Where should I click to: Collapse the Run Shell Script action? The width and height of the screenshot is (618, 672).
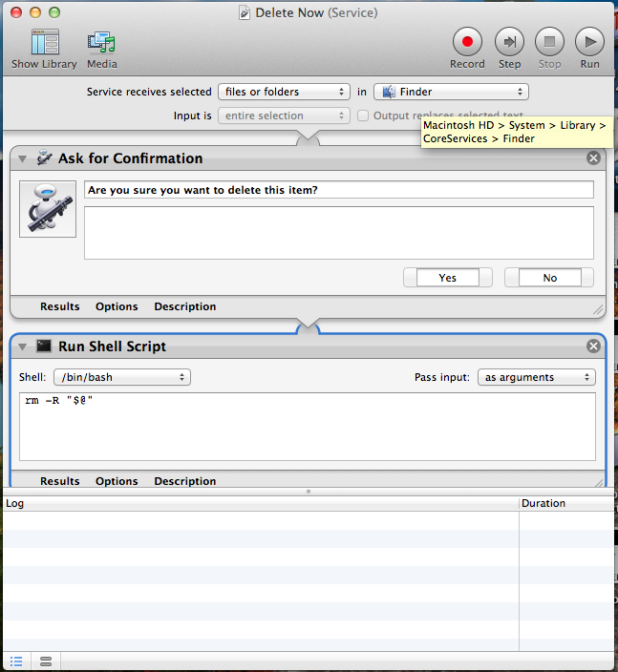pos(22,346)
